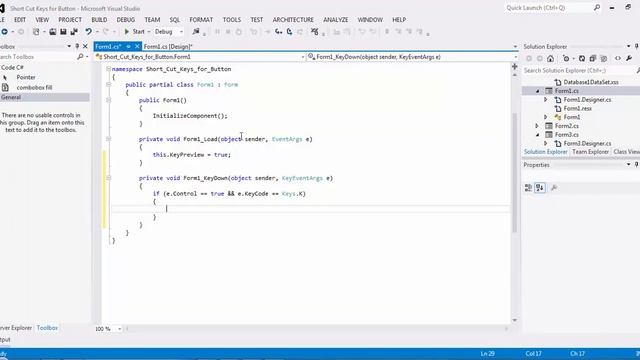The image size is (640, 360).
Task: Toggle auto-hide pin on Toolbox panel
Action: point(77,47)
